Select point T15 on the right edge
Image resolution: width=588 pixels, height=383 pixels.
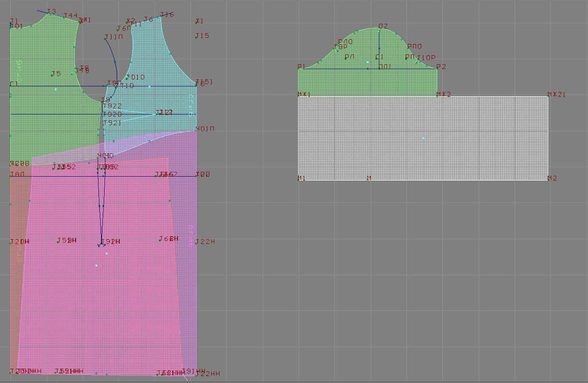(x=196, y=37)
